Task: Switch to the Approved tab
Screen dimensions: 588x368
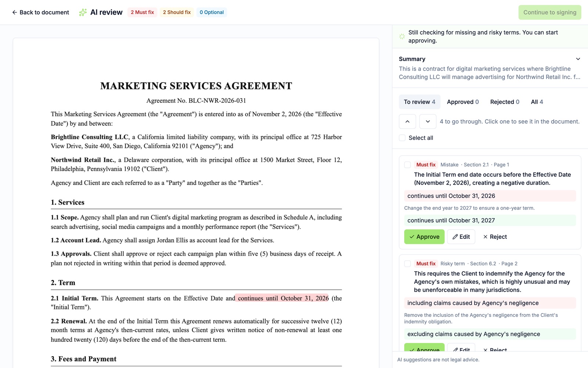Action: (463, 102)
